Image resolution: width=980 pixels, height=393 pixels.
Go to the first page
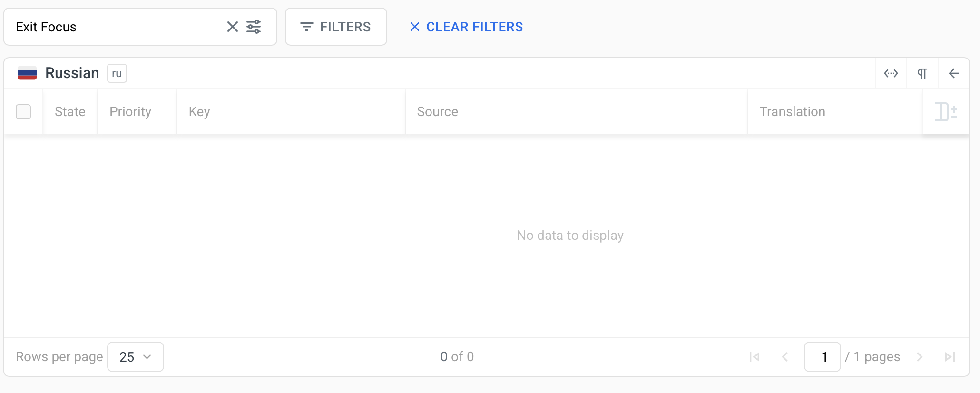pos(755,357)
